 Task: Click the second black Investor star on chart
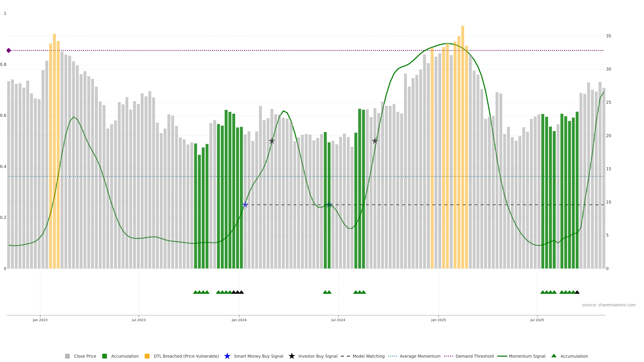pos(375,141)
